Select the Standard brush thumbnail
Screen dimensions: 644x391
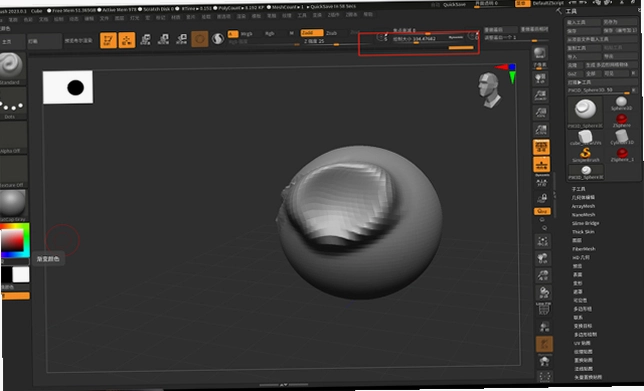pos(11,66)
